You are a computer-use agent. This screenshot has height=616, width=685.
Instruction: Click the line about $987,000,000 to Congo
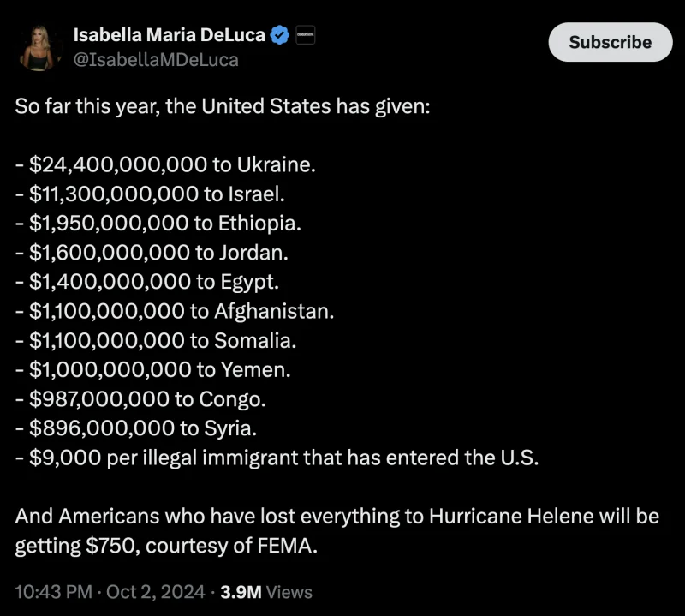(x=140, y=399)
